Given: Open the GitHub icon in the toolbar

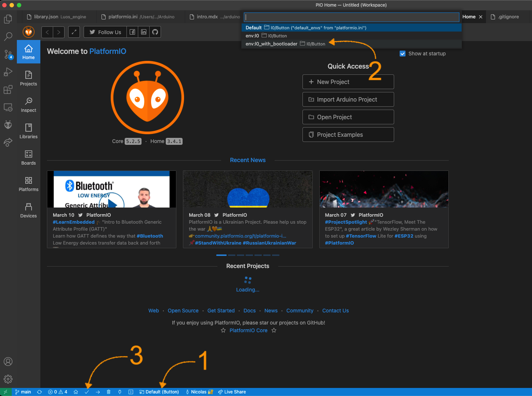Looking at the screenshot, I should point(155,32).
